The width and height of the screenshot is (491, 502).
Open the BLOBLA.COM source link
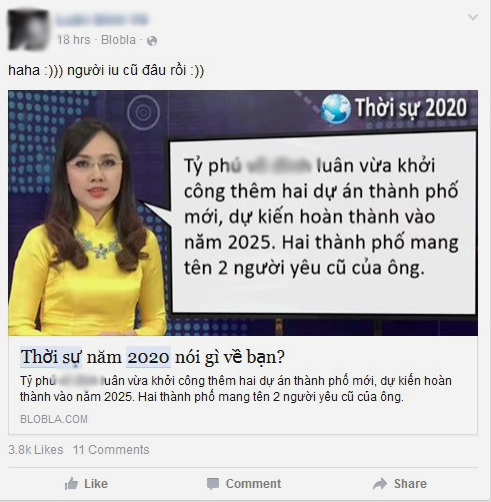(x=54, y=419)
